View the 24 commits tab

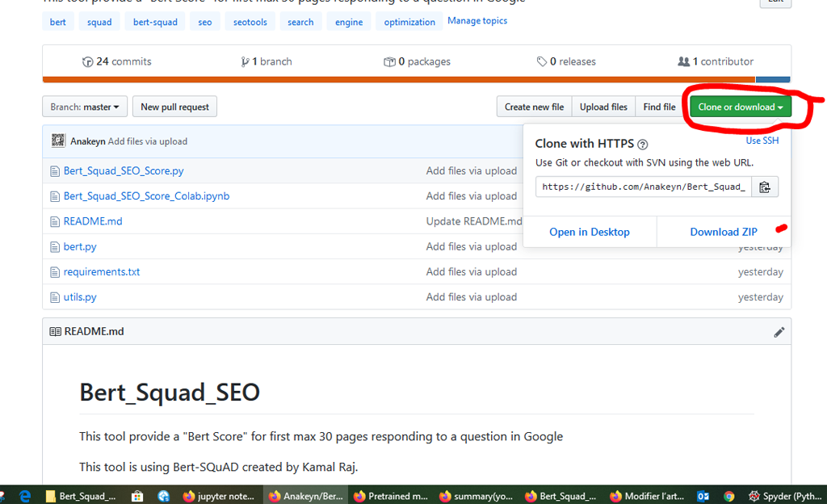tap(117, 61)
